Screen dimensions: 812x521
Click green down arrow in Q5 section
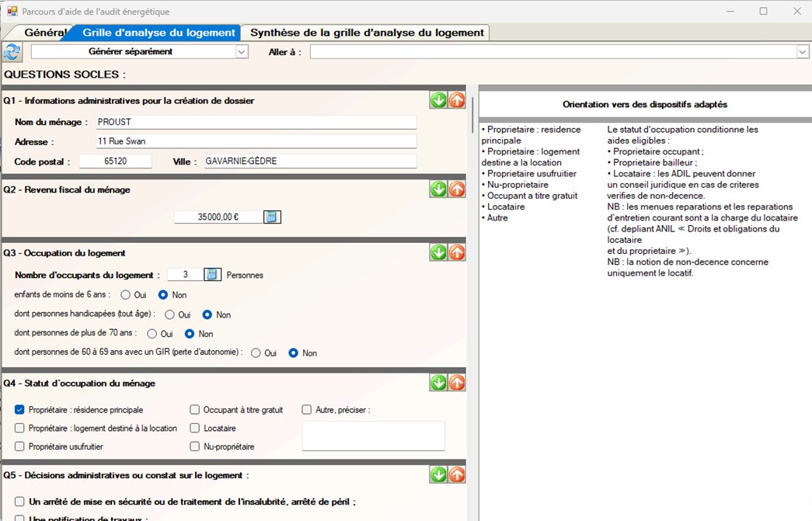click(438, 474)
